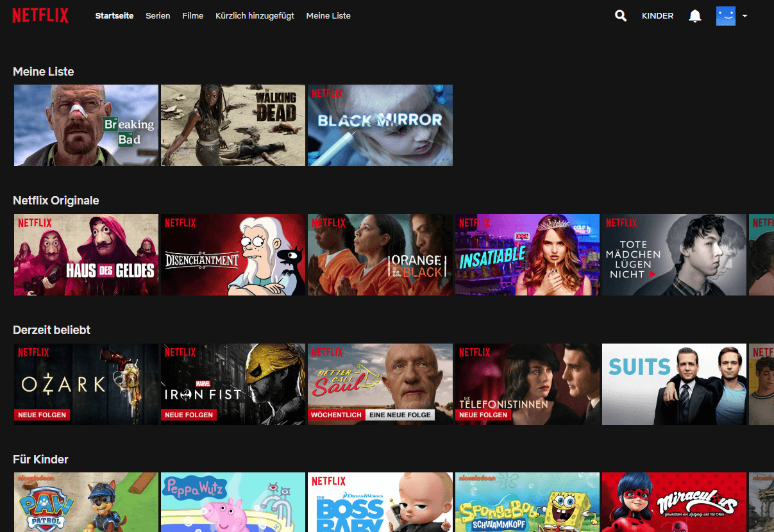Open Meine Liste in the navigation bar
Screen dimensions: 774x532
pyautogui.click(x=328, y=16)
